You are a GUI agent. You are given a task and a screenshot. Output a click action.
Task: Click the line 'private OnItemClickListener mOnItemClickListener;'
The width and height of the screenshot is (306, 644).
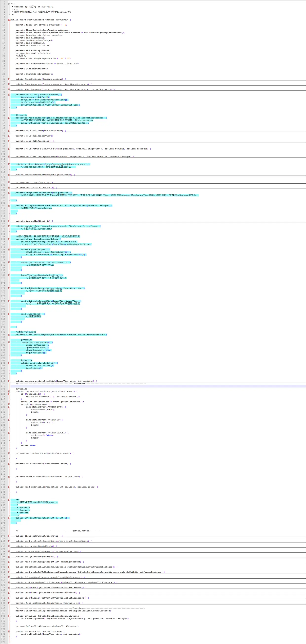[47, 626]
